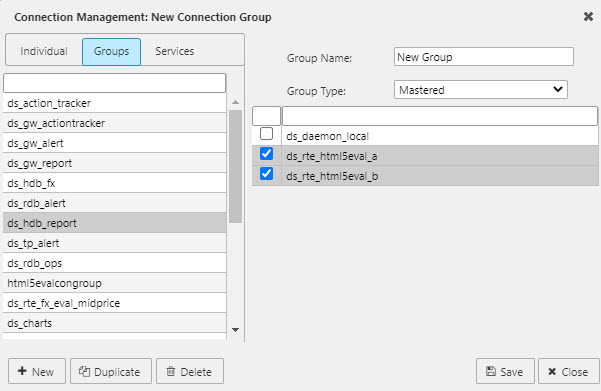Screen dimensions: 601x391
Task: Select ds_gw_actiontracker group
Action: [115, 123]
